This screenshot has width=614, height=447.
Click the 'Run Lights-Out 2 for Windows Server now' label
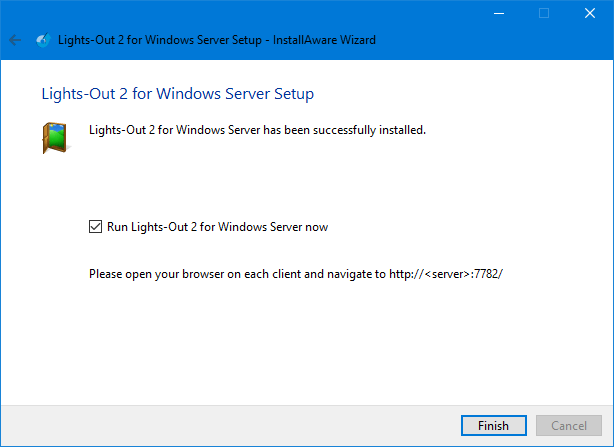pyautogui.click(x=217, y=227)
